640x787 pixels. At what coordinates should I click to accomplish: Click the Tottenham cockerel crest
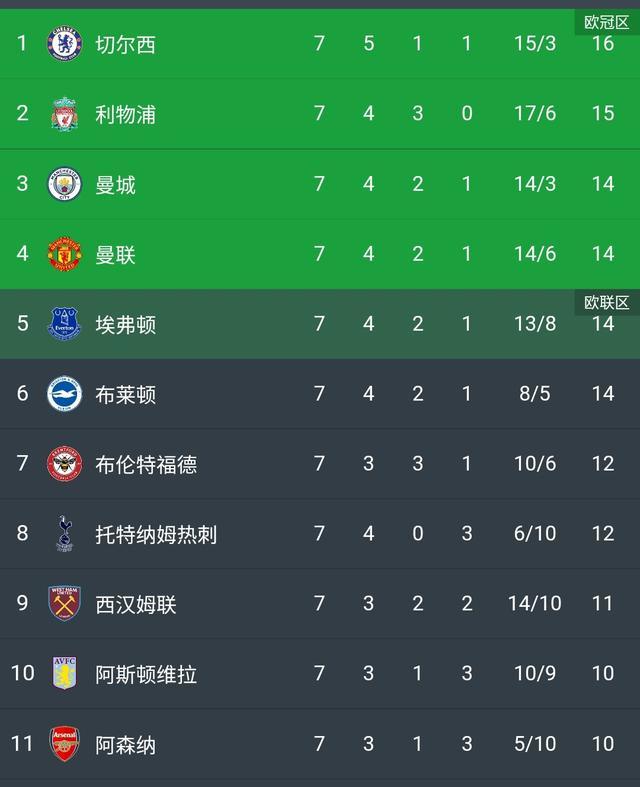[x=64, y=534]
